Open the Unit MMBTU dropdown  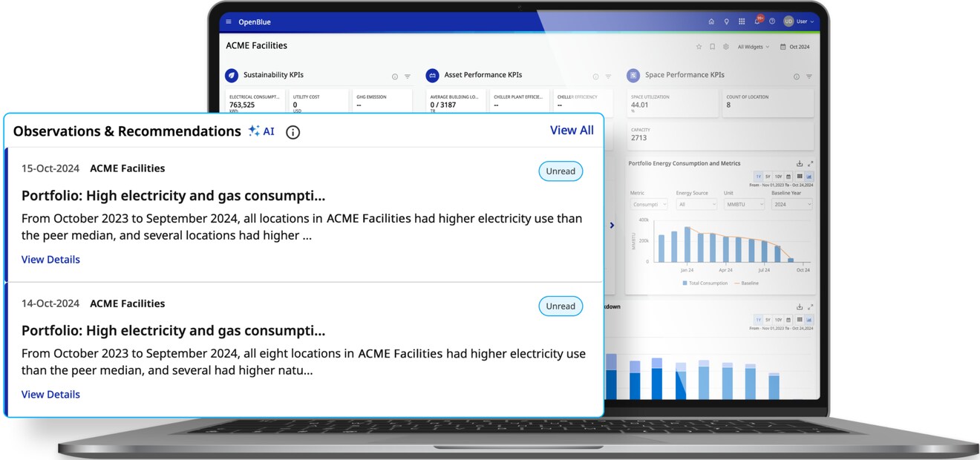[x=743, y=204]
